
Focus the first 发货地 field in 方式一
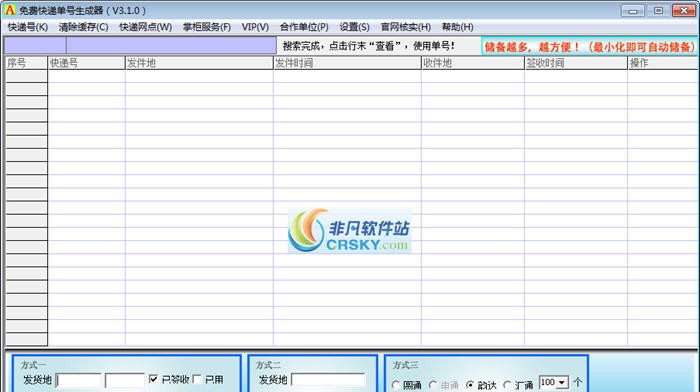pos(79,380)
